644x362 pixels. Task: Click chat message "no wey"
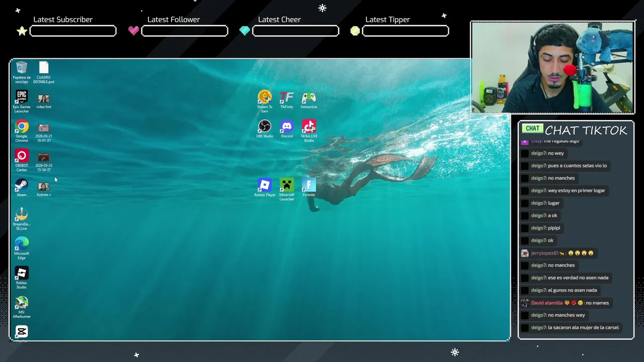point(556,153)
